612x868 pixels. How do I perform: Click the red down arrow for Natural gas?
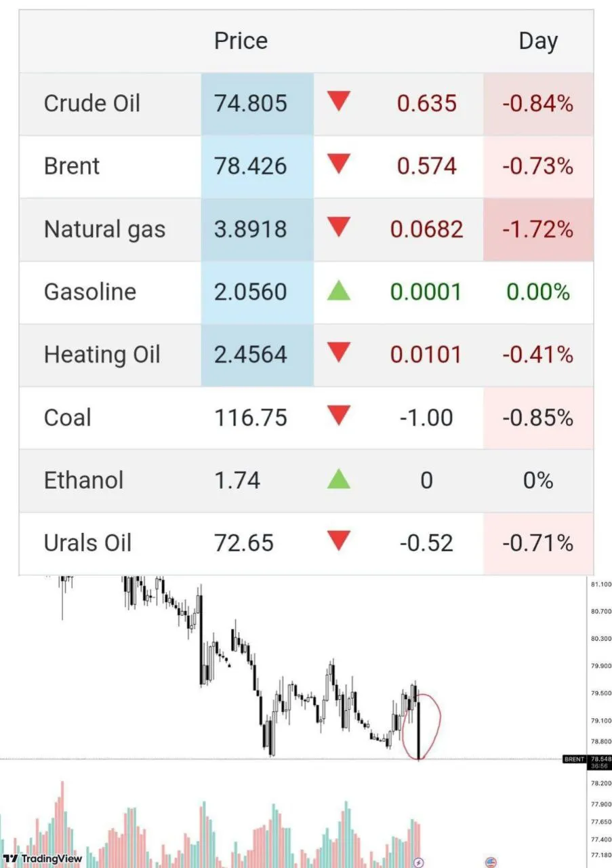338,228
